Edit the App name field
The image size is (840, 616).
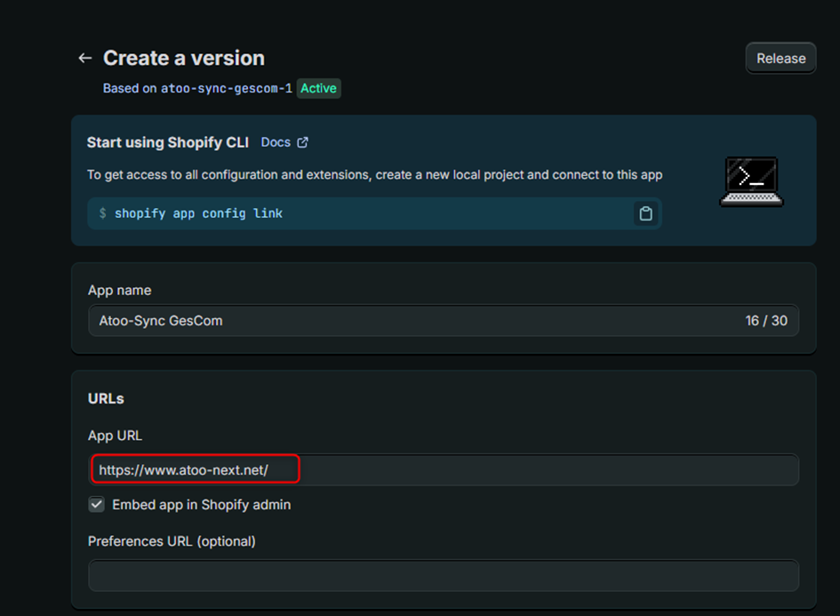click(x=443, y=320)
